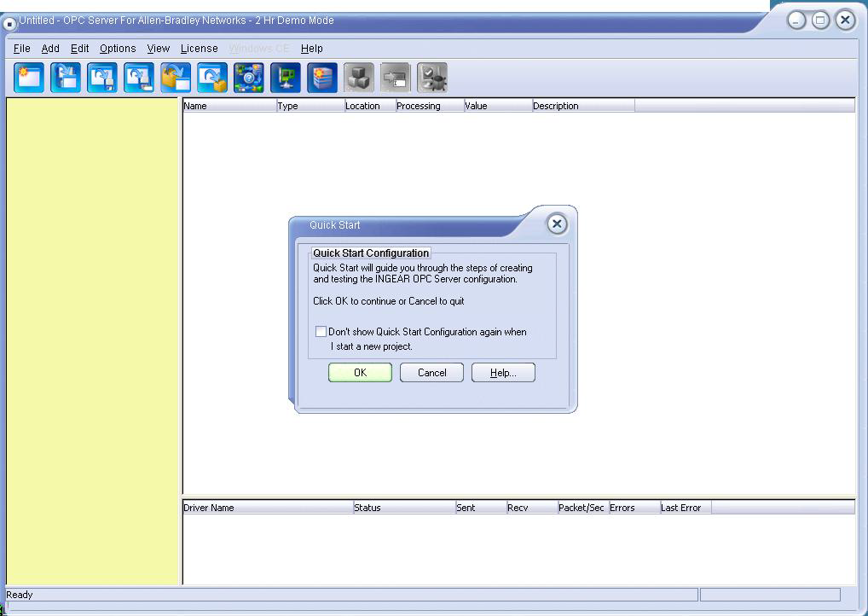Screen dimensions: 868x616
Task: Minimize the OPC Server window
Action: point(796,21)
